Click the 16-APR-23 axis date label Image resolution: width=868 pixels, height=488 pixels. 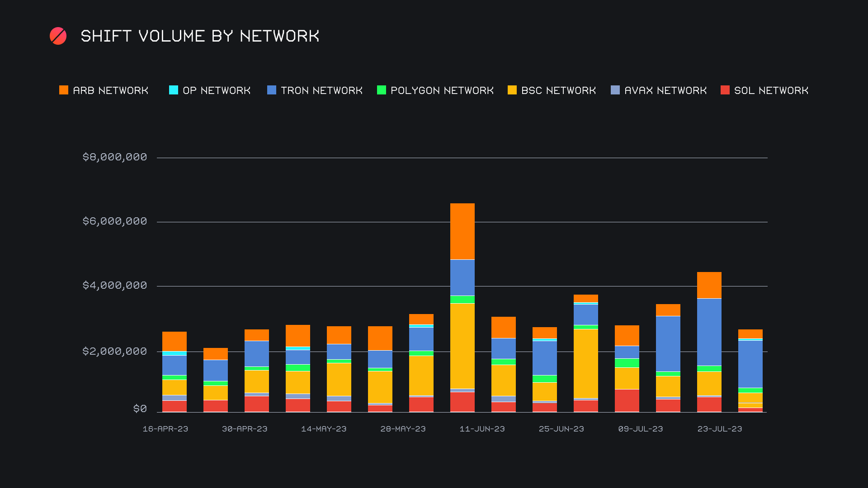[x=165, y=429]
